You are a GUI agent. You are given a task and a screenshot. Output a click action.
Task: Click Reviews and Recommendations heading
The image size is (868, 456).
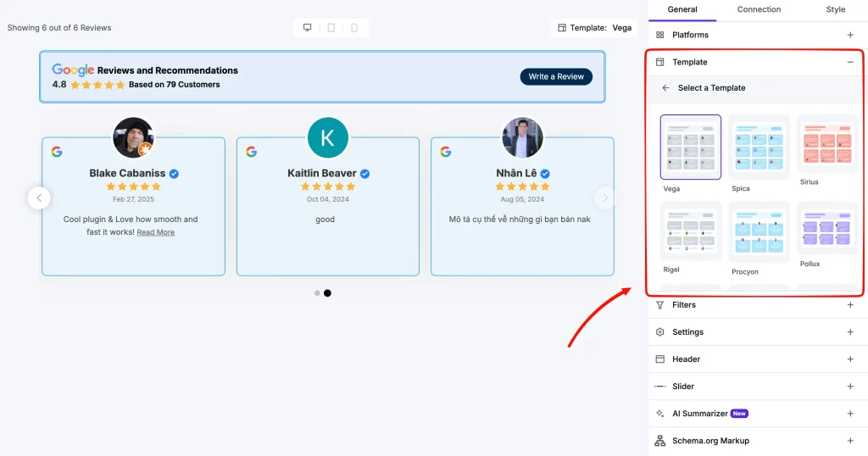click(168, 70)
